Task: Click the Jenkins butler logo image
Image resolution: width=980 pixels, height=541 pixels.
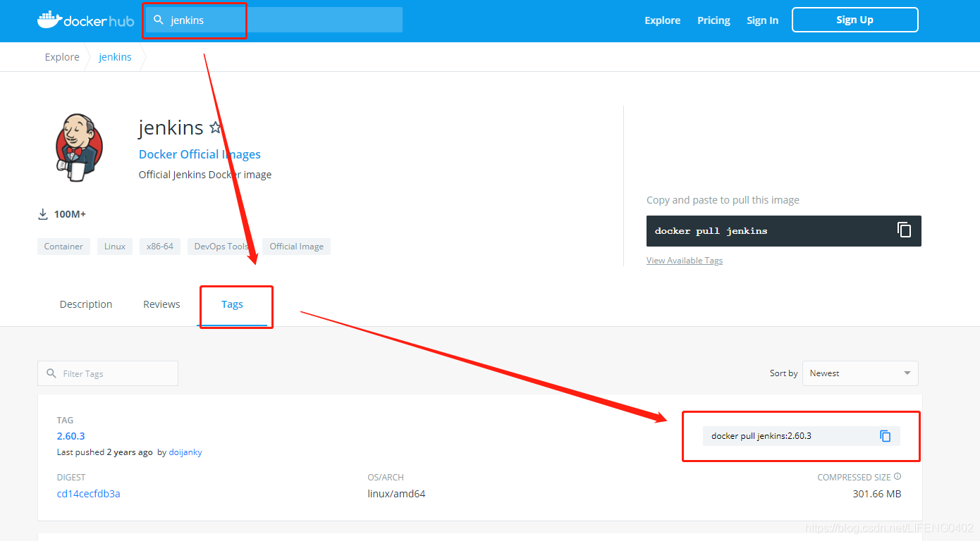Action: (79, 147)
